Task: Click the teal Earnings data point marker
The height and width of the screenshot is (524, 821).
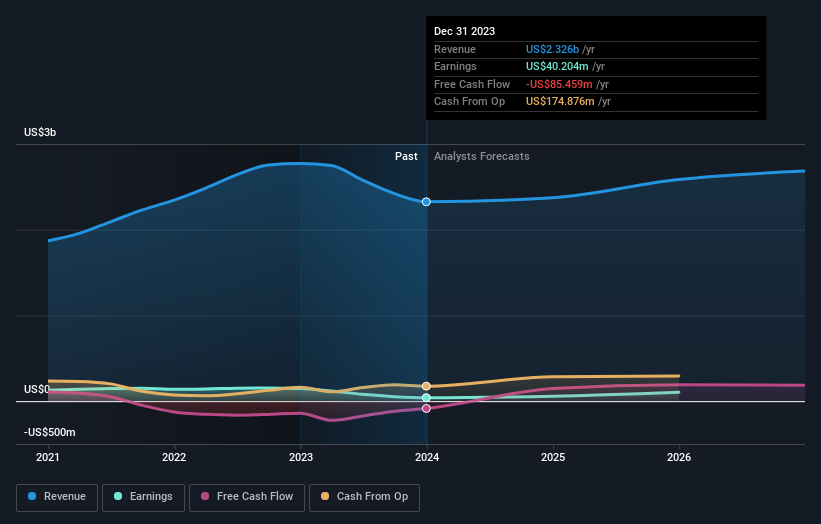Action: click(x=426, y=398)
